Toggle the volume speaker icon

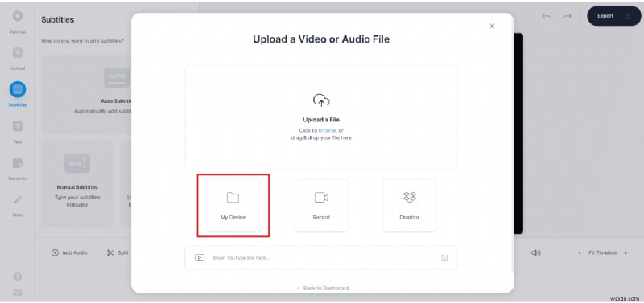coord(535,253)
